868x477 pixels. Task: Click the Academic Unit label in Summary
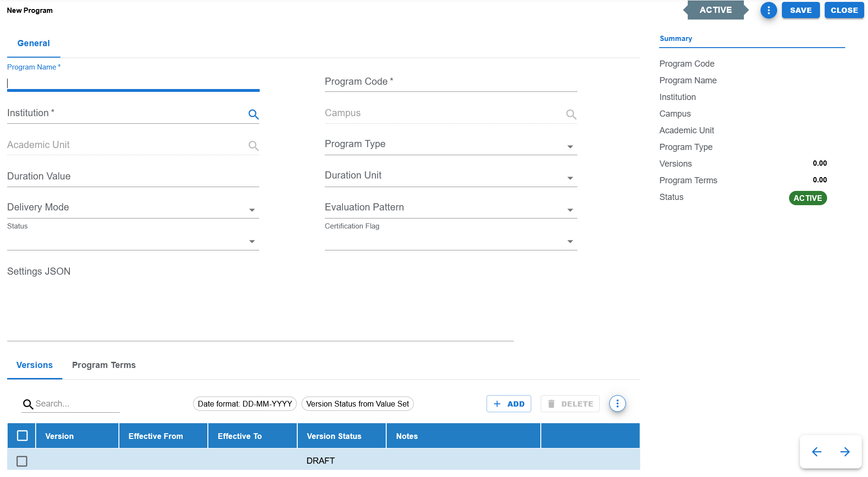pyautogui.click(x=686, y=130)
